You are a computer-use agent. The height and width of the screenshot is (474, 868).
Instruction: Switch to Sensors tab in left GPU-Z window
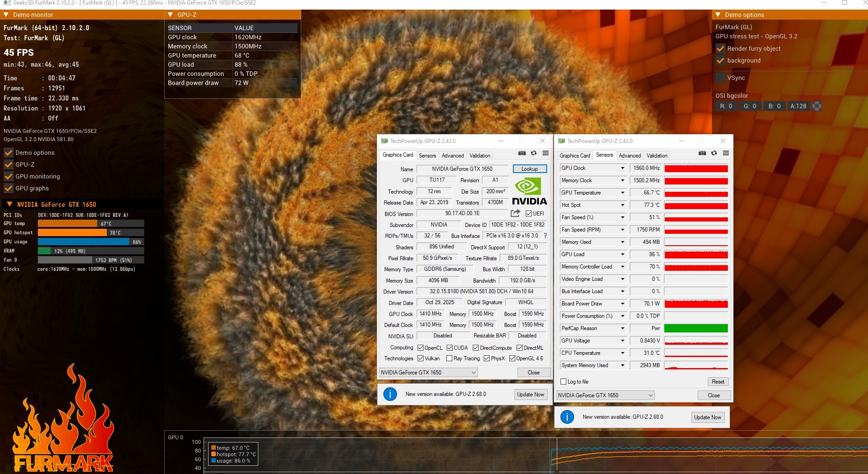(428, 156)
